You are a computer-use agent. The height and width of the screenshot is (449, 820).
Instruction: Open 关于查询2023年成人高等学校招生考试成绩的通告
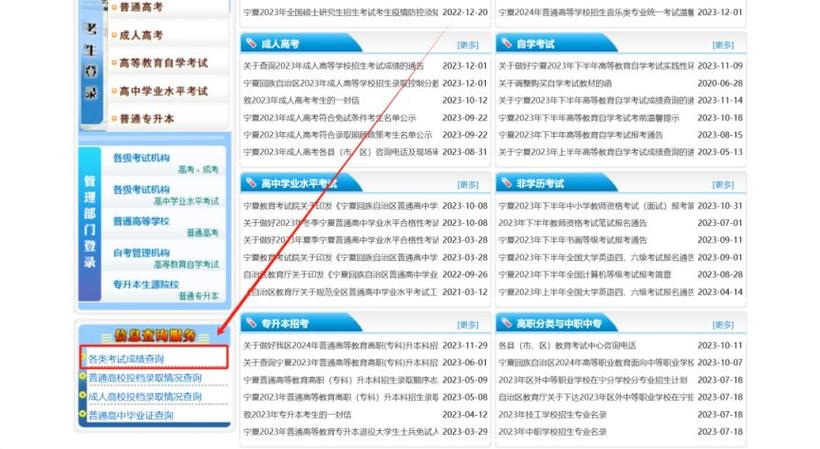[x=334, y=66]
